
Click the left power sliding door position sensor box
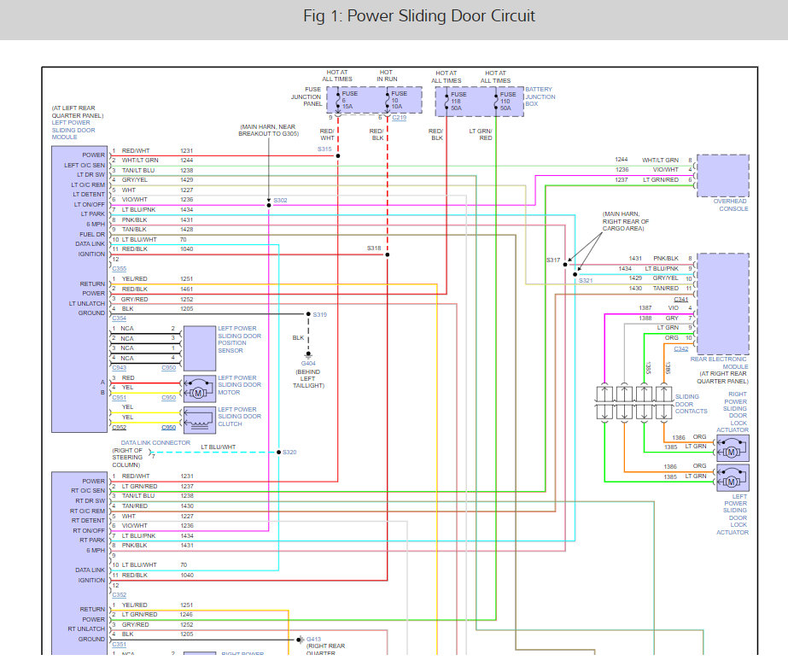(200, 348)
